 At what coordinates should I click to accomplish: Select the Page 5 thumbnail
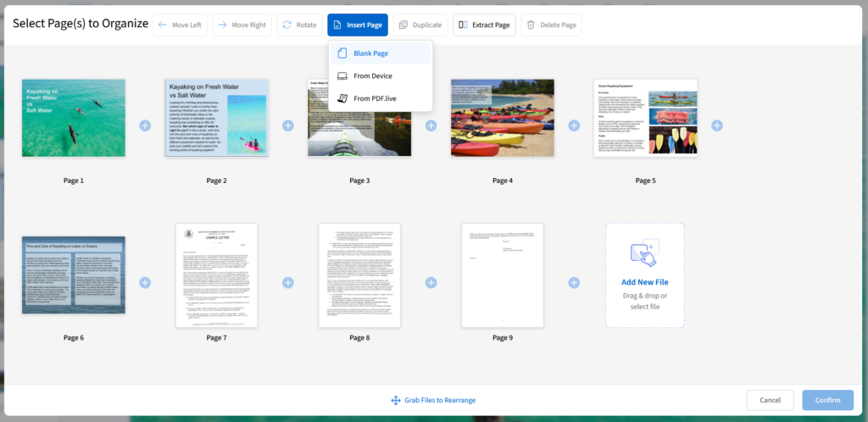(645, 118)
